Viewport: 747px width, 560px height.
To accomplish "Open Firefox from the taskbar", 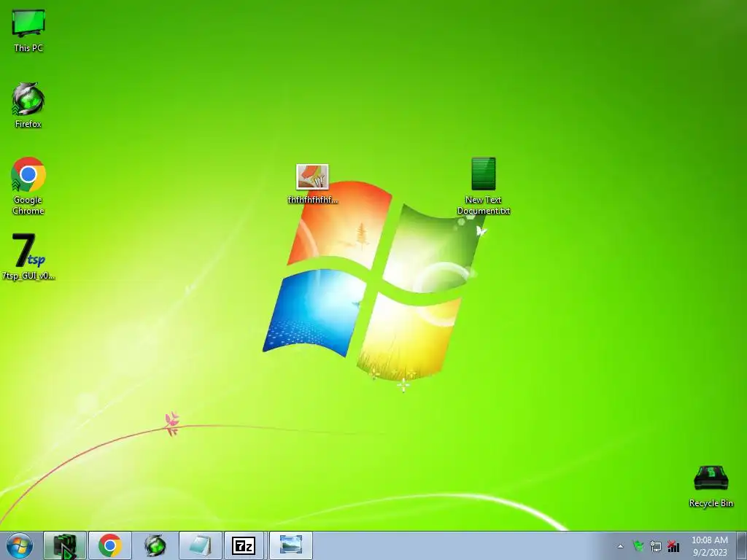I will [155, 545].
